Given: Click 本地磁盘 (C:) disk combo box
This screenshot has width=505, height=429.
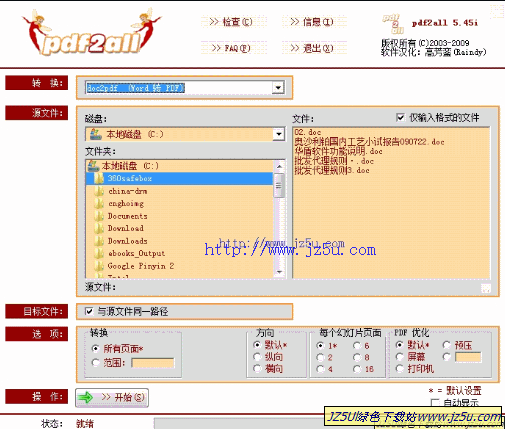Looking at the screenshot, I should 185,134.
